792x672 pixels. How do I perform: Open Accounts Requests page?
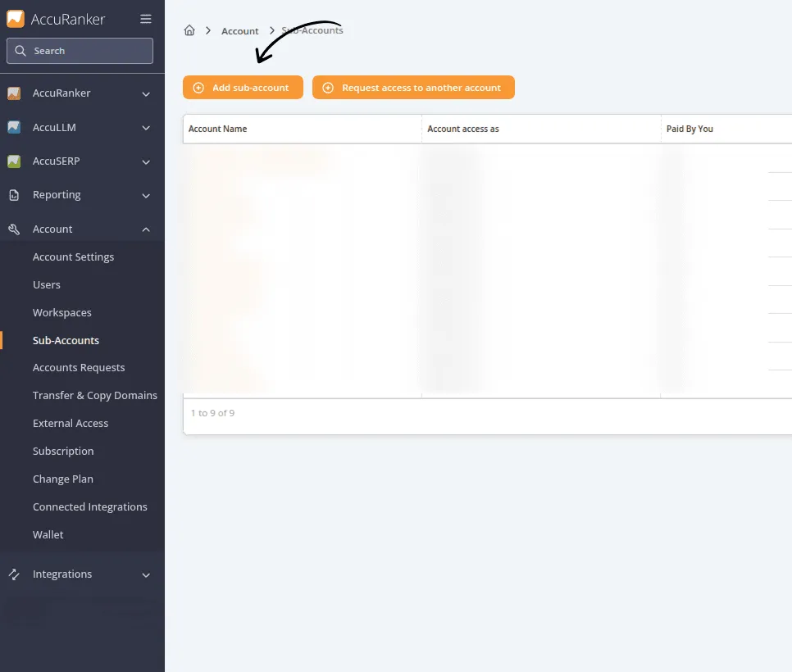79,368
